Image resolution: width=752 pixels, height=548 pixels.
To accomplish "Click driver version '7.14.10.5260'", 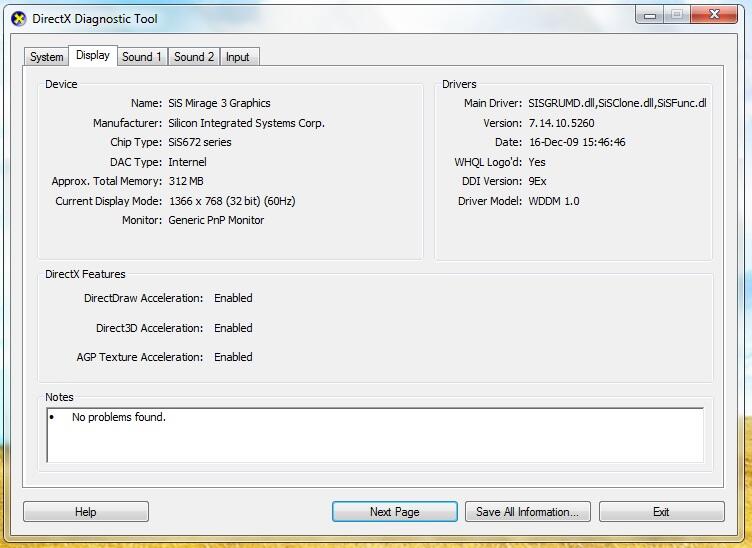I will (562, 123).
